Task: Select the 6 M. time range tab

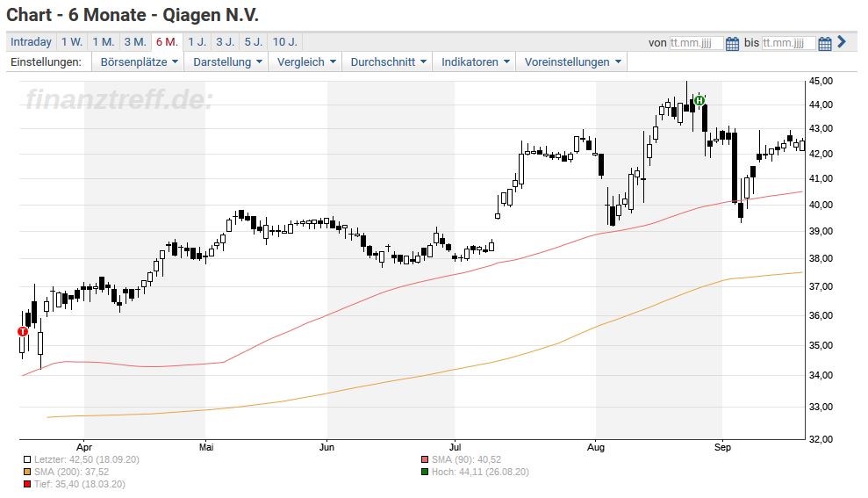Action: coord(167,42)
